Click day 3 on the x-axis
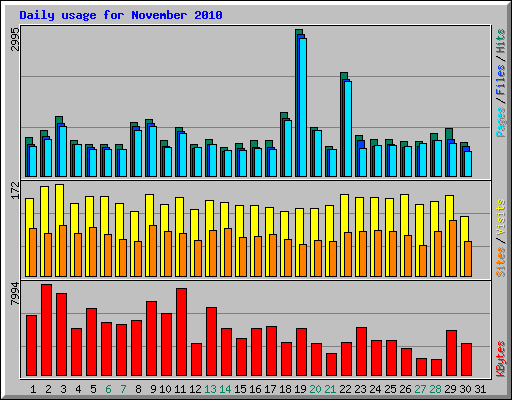Image resolution: width=512 pixels, height=400 pixels. tap(63, 389)
